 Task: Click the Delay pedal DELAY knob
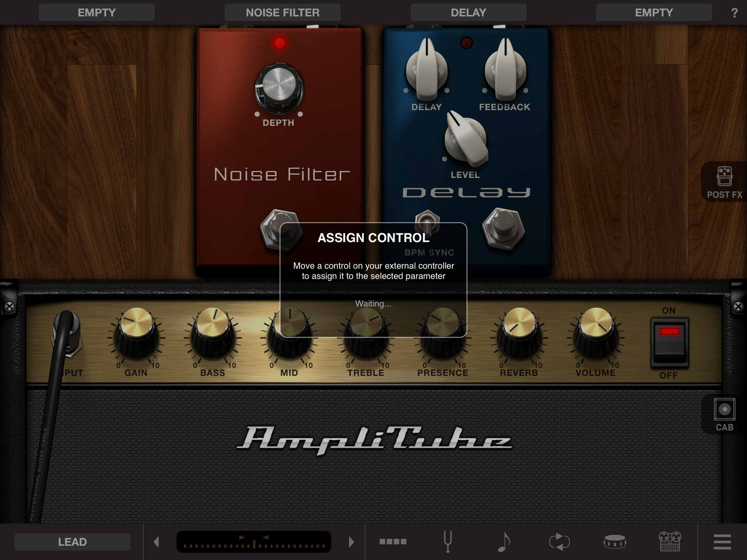(427, 69)
